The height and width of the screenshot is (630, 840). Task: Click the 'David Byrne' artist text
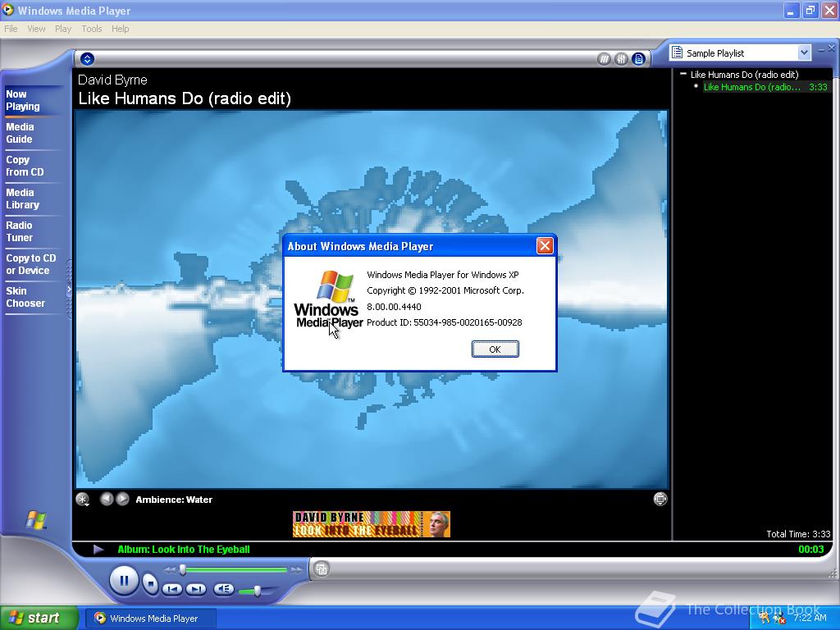112,80
